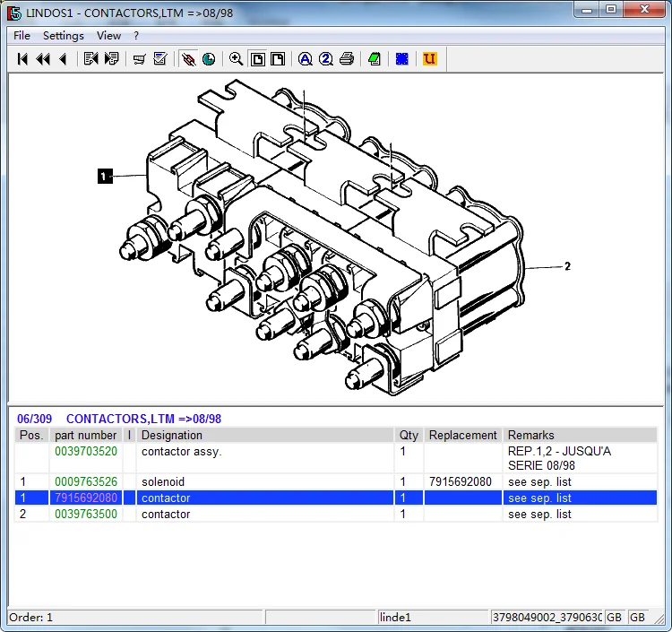This screenshot has height=632, width=672.
Task: Select the magnifier zoom-in tool
Action: [237, 59]
